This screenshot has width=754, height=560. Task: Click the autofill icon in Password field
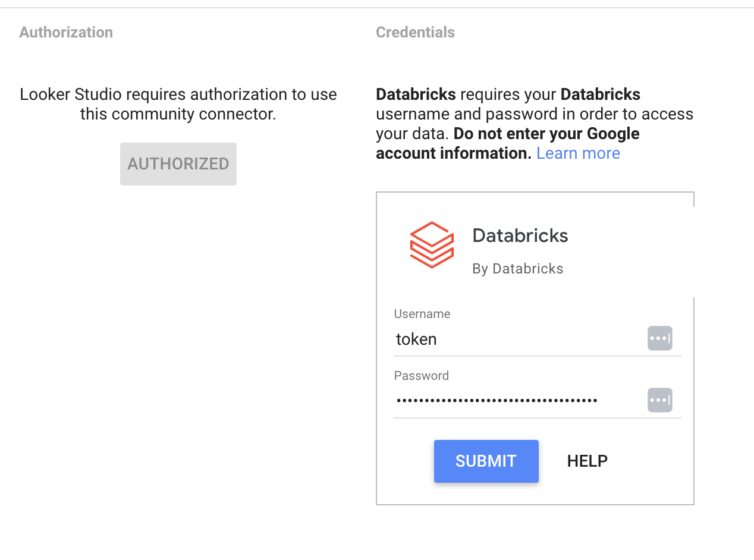pyautogui.click(x=659, y=400)
